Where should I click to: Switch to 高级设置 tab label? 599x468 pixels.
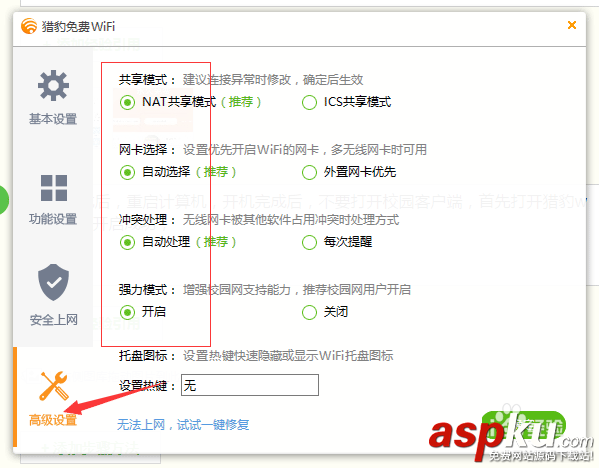pos(53,420)
